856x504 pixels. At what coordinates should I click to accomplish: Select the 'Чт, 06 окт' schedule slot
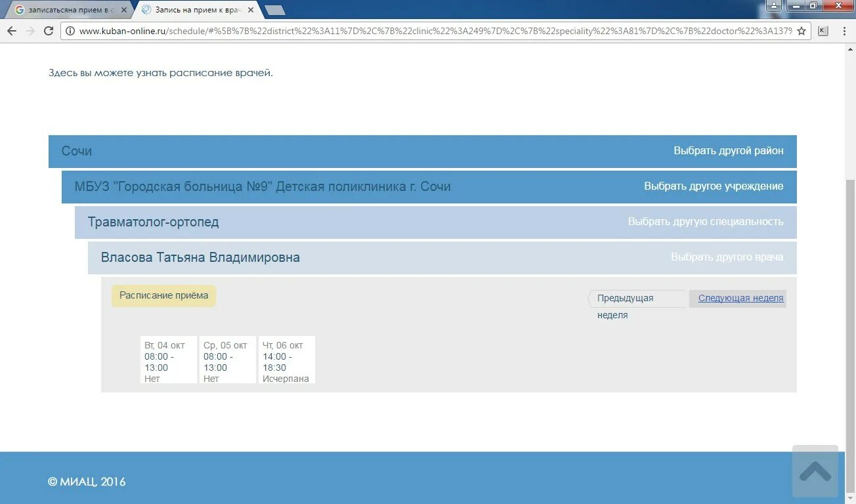pyautogui.click(x=286, y=360)
